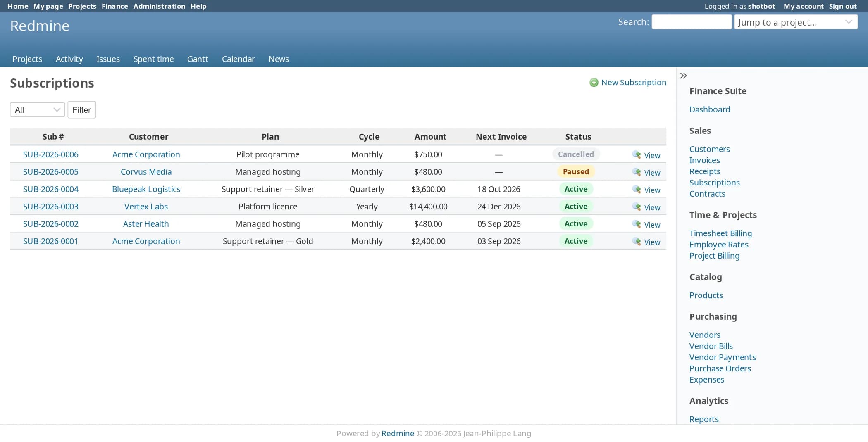Image resolution: width=868 pixels, height=442 pixels.
Task: Open subscription SUB-2026-0005
Action: tap(51, 172)
